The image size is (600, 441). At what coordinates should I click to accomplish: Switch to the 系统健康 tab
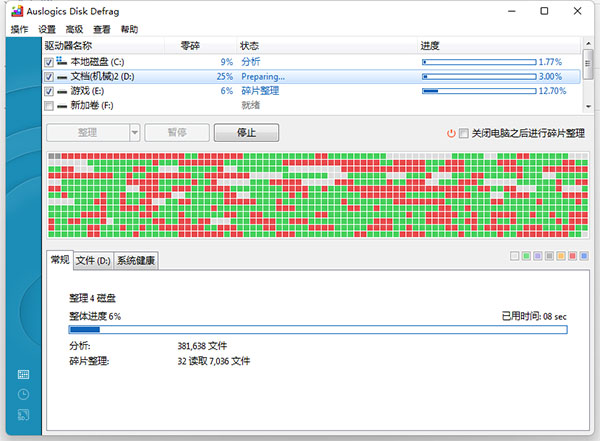pos(136,261)
